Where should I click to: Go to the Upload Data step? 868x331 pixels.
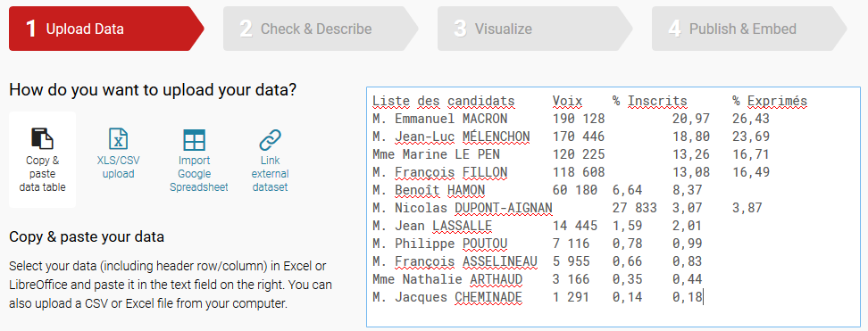point(105,29)
